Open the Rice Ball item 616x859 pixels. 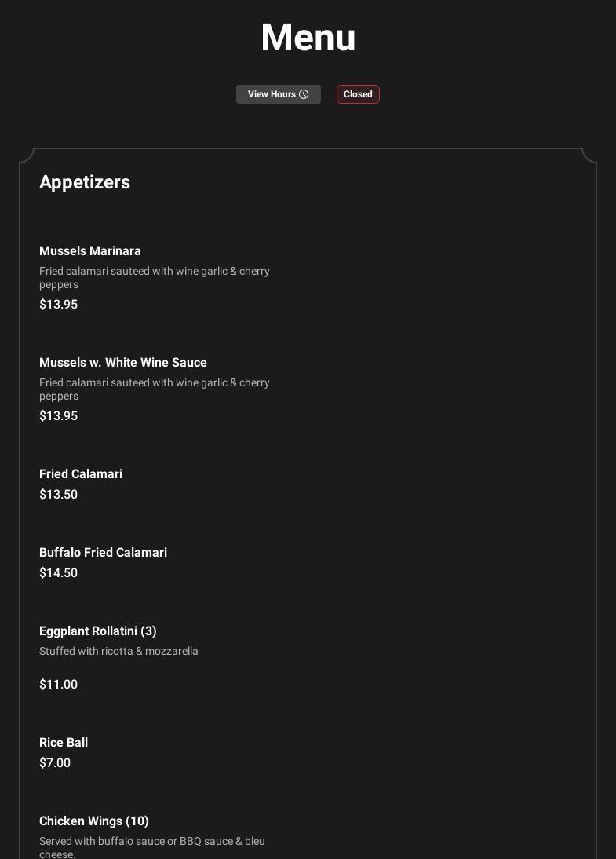64,743
